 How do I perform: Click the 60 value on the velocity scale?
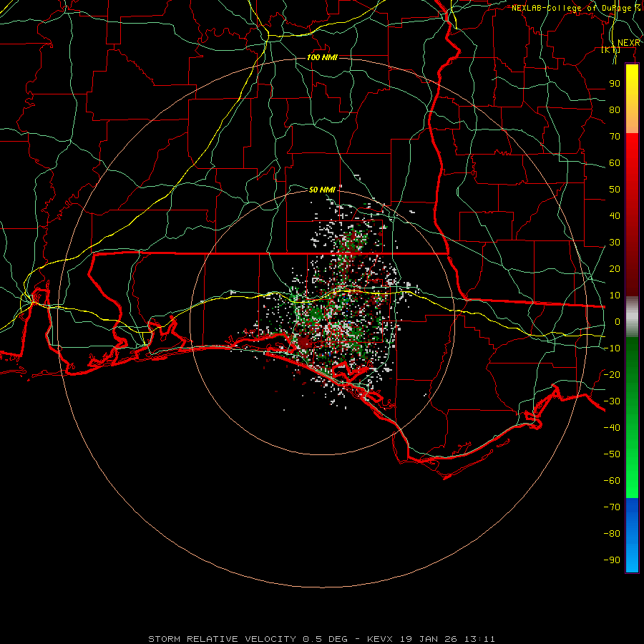pyautogui.click(x=615, y=163)
